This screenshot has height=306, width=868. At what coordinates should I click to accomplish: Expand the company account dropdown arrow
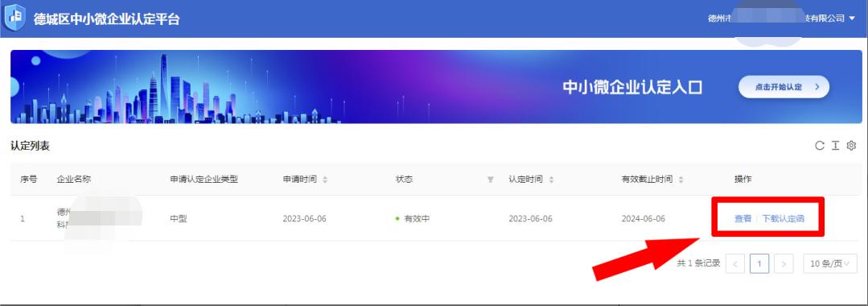852,19
